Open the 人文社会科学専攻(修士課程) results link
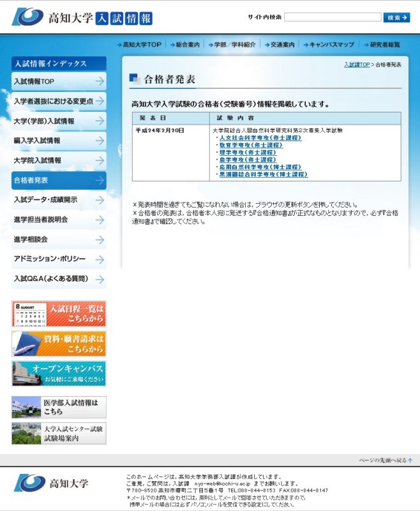The image size is (420, 511). (x=260, y=138)
